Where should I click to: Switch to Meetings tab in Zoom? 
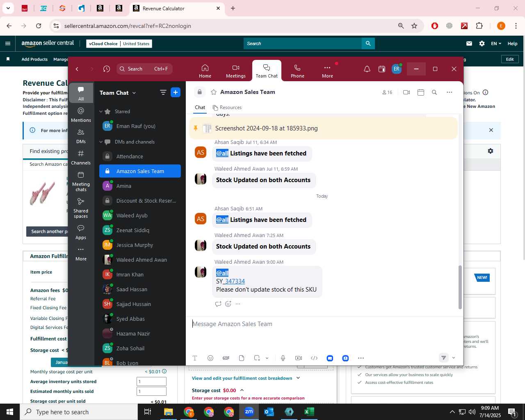point(236,71)
